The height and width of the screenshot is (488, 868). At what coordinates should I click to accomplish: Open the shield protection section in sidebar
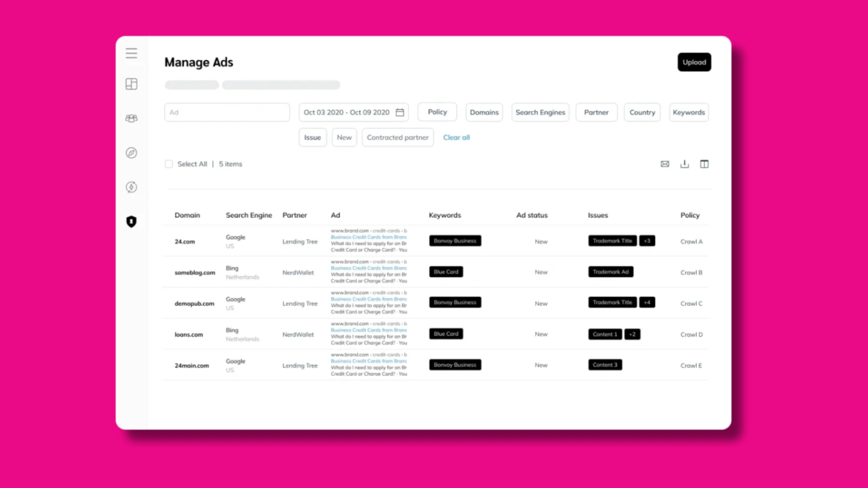[131, 221]
